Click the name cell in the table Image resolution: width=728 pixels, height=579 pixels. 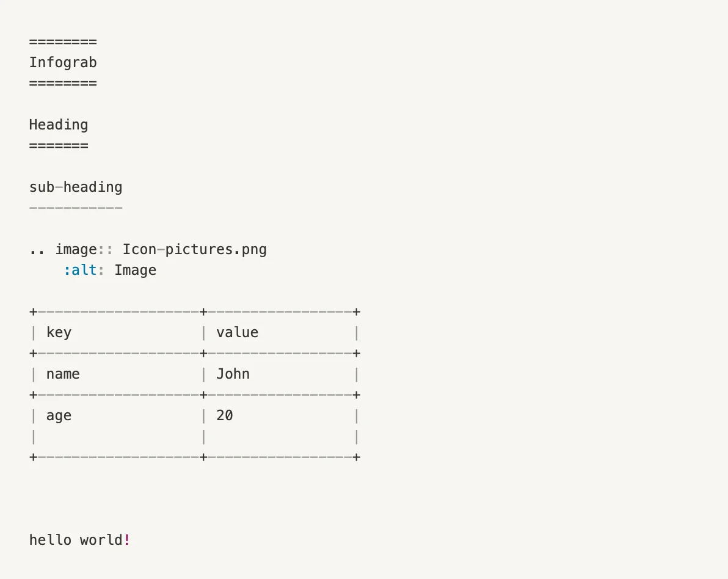point(63,374)
